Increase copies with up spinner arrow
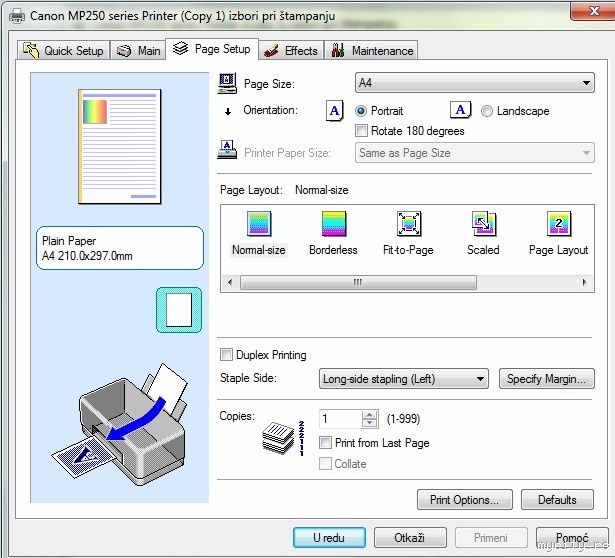 (x=369, y=414)
